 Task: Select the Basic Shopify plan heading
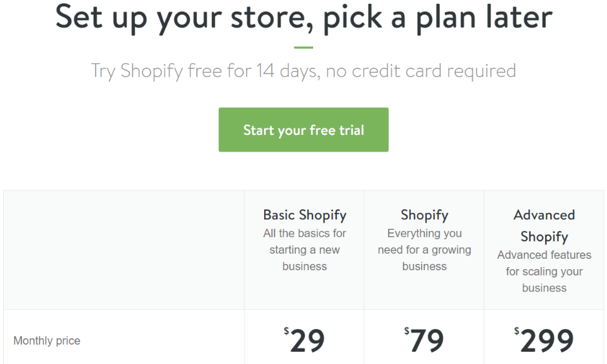pos(305,215)
